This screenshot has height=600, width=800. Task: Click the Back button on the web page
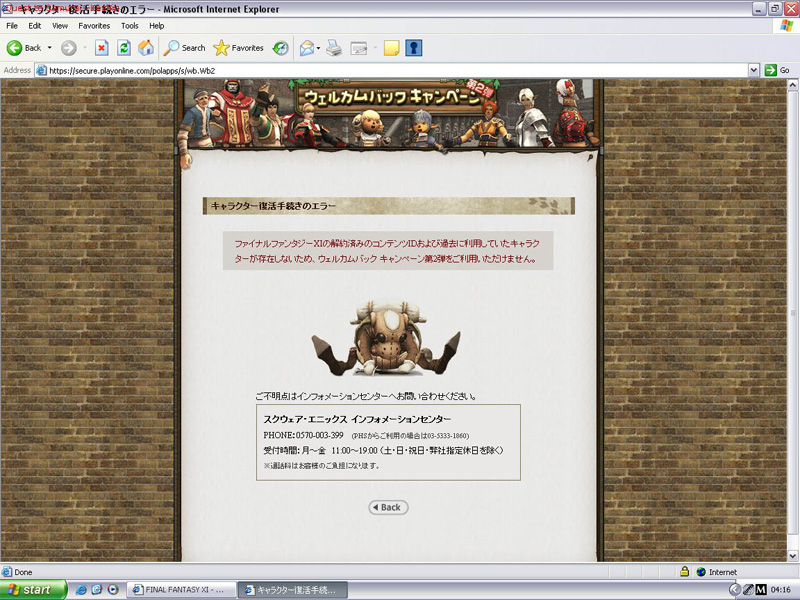click(388, 507)
